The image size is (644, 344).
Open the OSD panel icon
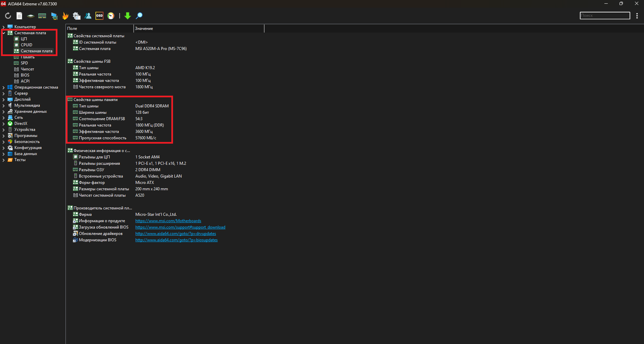(99, 16)
